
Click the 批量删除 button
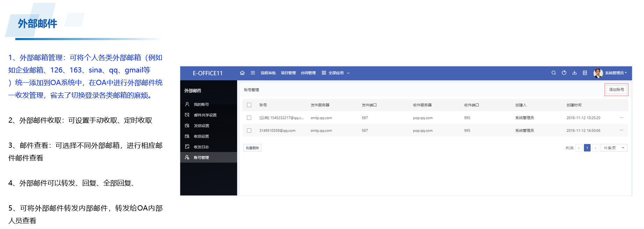[x=252, y=148]
